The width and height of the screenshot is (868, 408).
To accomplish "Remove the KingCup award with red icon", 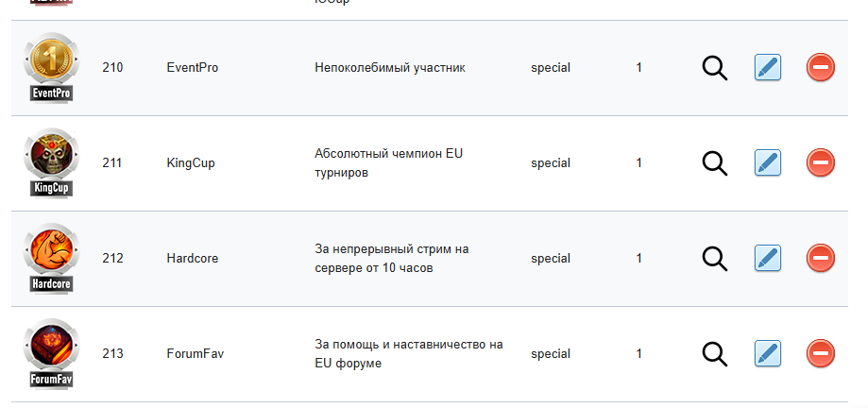I will [821, 162].
